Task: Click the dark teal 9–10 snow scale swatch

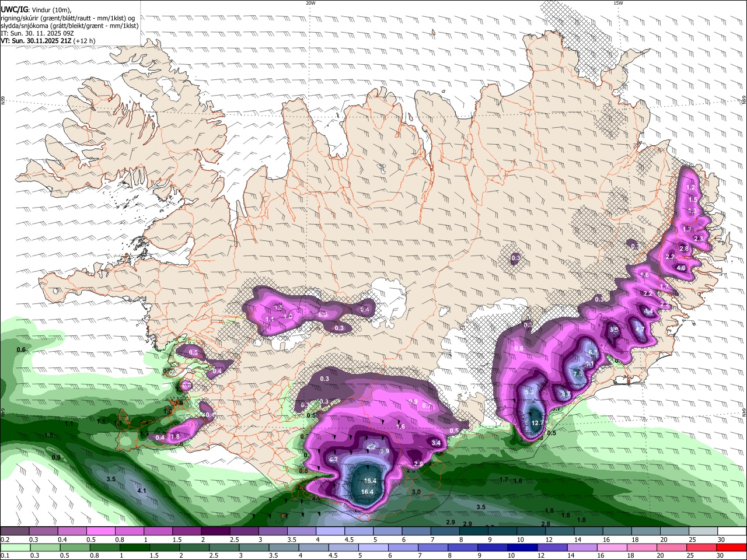Action: point(502,531)
